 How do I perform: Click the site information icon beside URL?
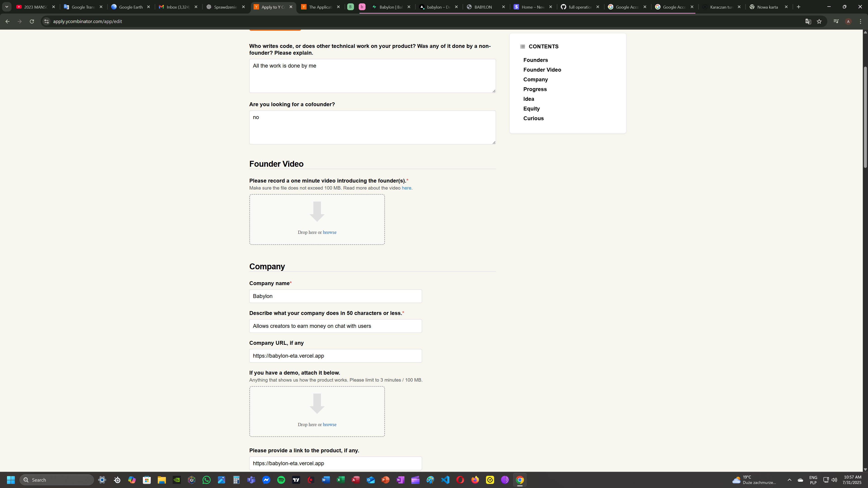(47, 21)
